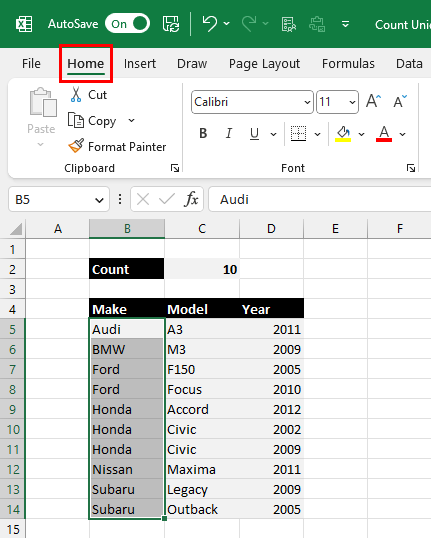Click the Insert Function fx icon
The width and height of the screenshot is (431, 538).
pos(191,199)
